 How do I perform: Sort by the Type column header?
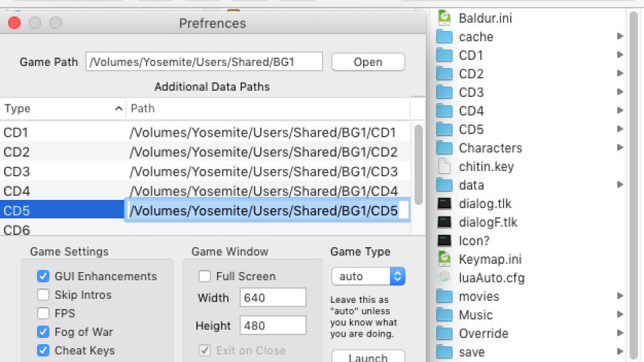(x=63, y=109)
